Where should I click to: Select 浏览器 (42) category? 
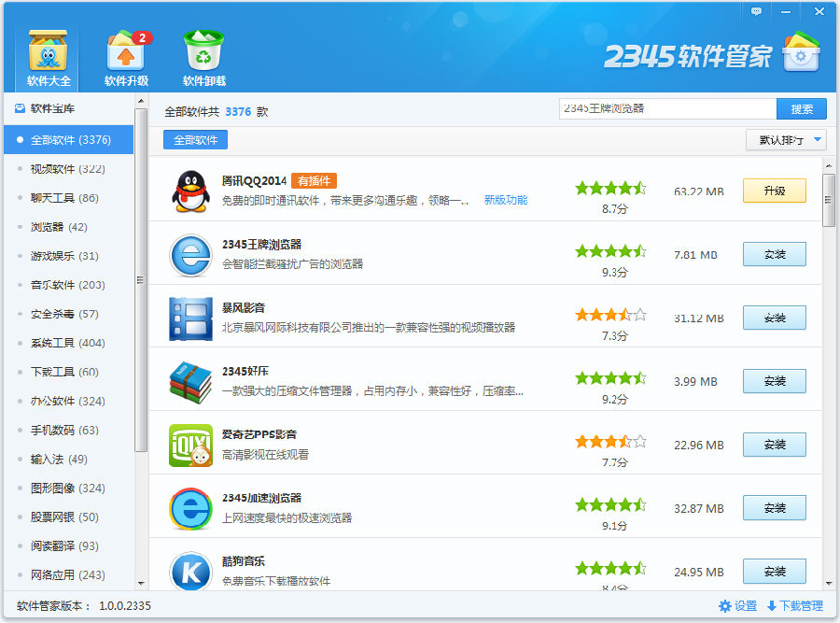point(68,227)
